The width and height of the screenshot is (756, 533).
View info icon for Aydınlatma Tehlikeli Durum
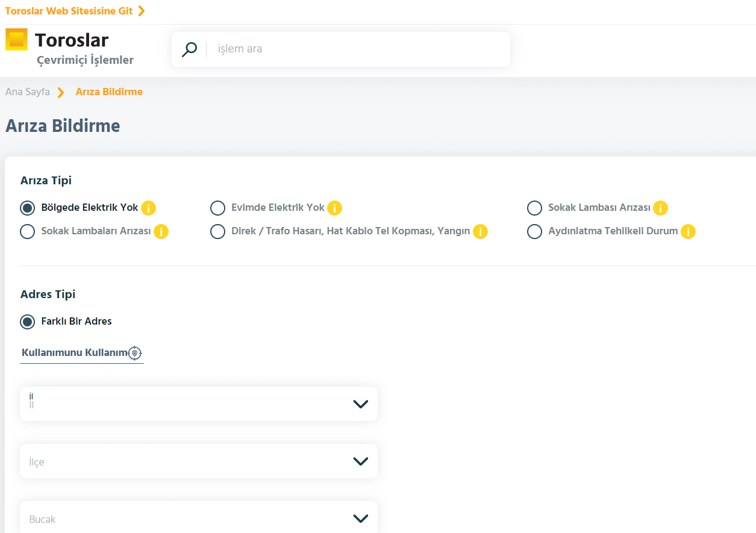688,232
